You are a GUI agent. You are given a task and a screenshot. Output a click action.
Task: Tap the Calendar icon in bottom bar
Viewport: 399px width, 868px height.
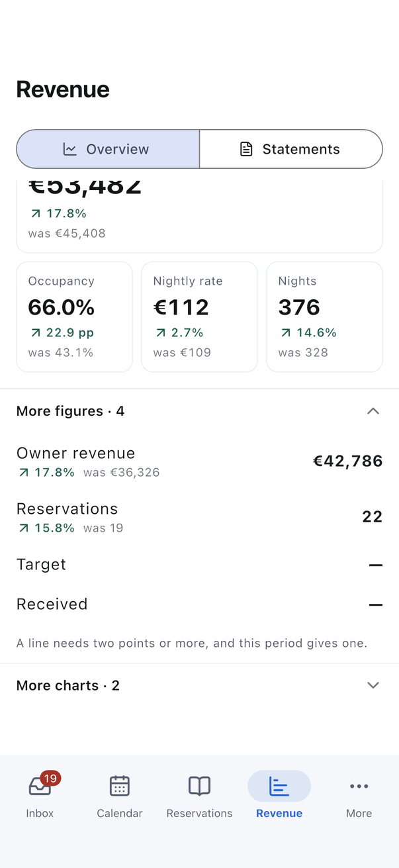[120, 786]
